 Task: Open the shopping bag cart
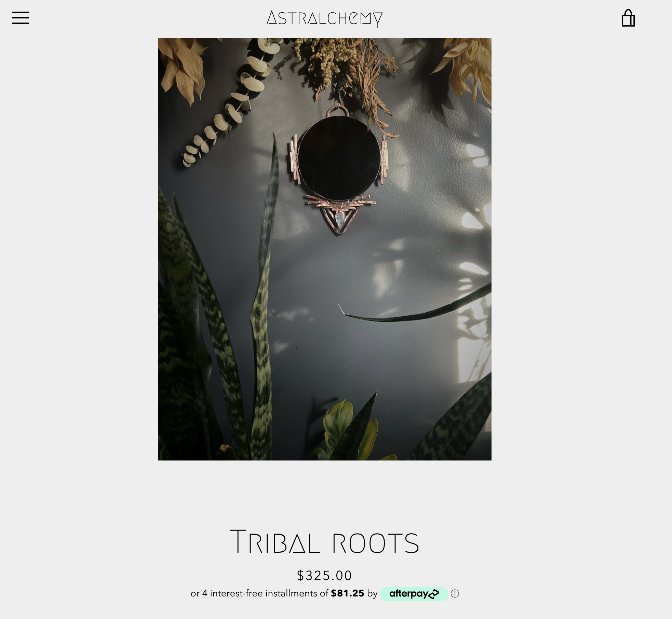click(628, 18)
